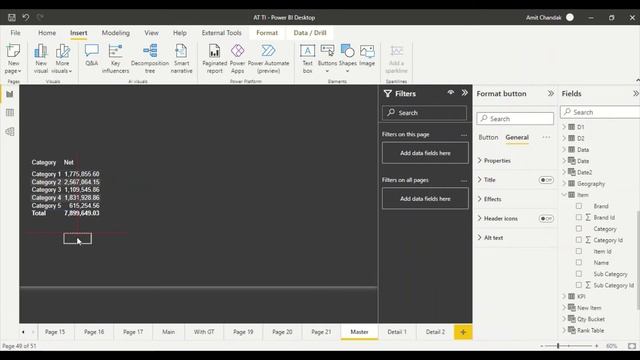Image resolution: width=640 pixels, height=360 pixels.
Task: Switch to Data view in sidebar
Action: [10, 113]
